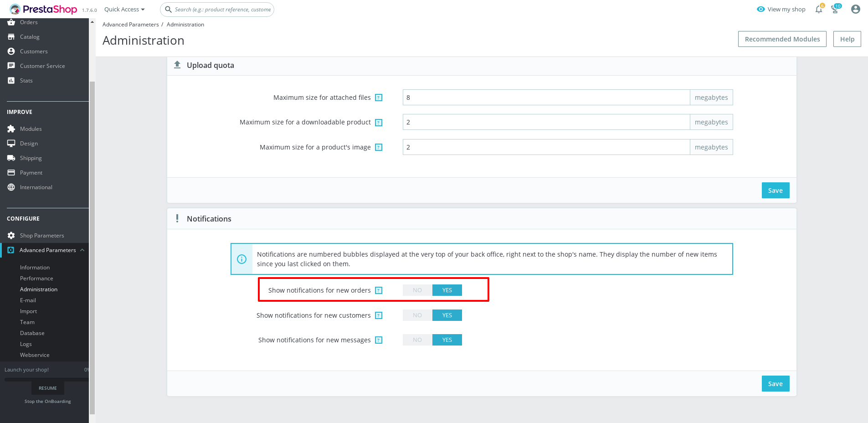Navigate to Design settings via sidebar icon
Screen dimensions: 868x423
pos(11,143)
